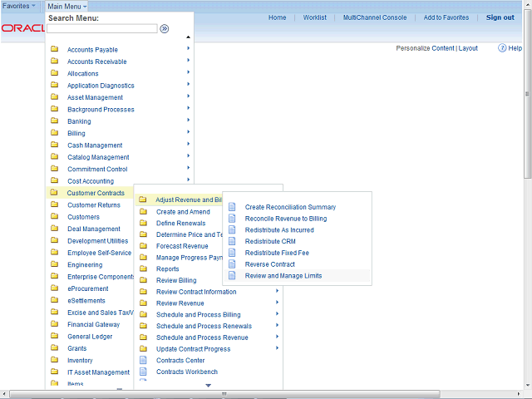Viewport: 532px width, 399px height.
Task: Click Add to Favorites link
Action: click(x=446, y=17)
